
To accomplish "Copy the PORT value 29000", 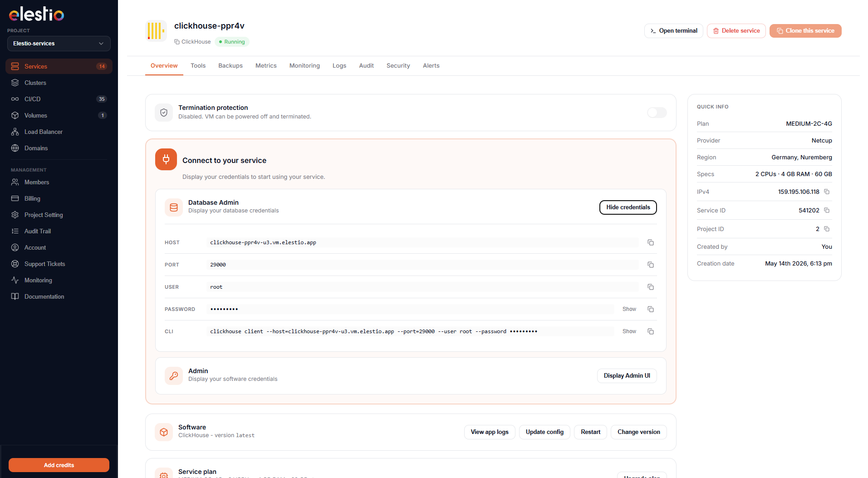I will pos(651,265).
